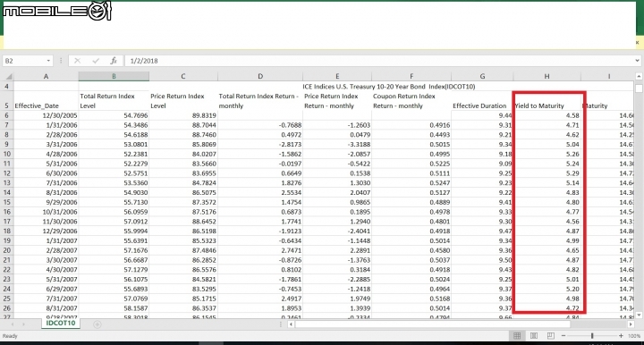
Task: Select cell with value -1.2603
Action: tap(337, 125)
